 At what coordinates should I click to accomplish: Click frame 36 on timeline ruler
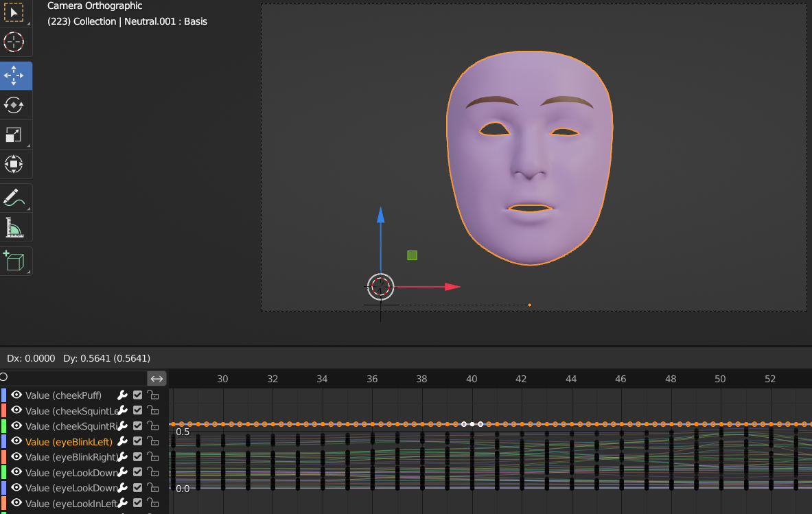point(372,379)
